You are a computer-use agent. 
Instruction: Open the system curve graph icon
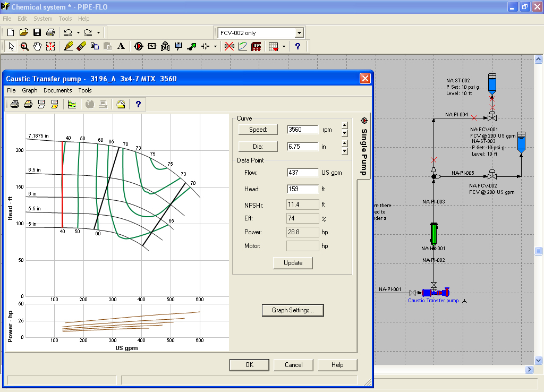(x=242, y=46)
